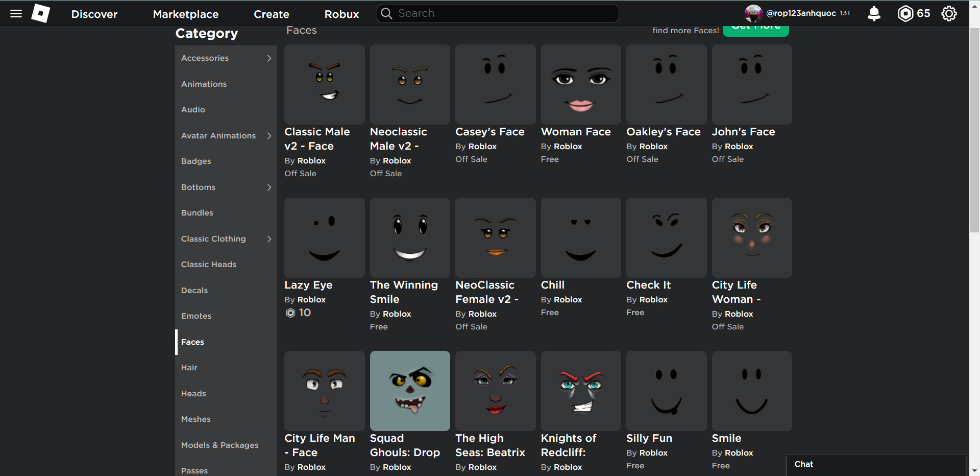Open Squad Ghouls Drop thumbnail

point(410,391)
